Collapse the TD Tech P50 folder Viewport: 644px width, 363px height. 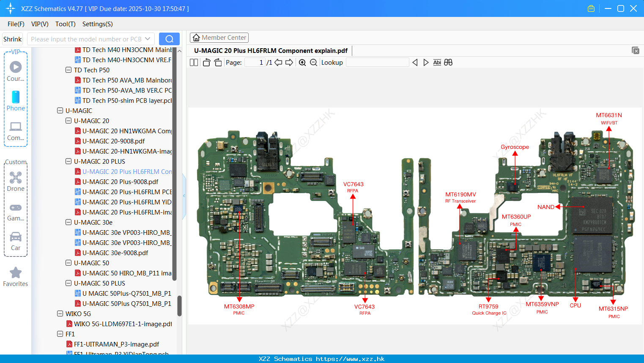69,70
